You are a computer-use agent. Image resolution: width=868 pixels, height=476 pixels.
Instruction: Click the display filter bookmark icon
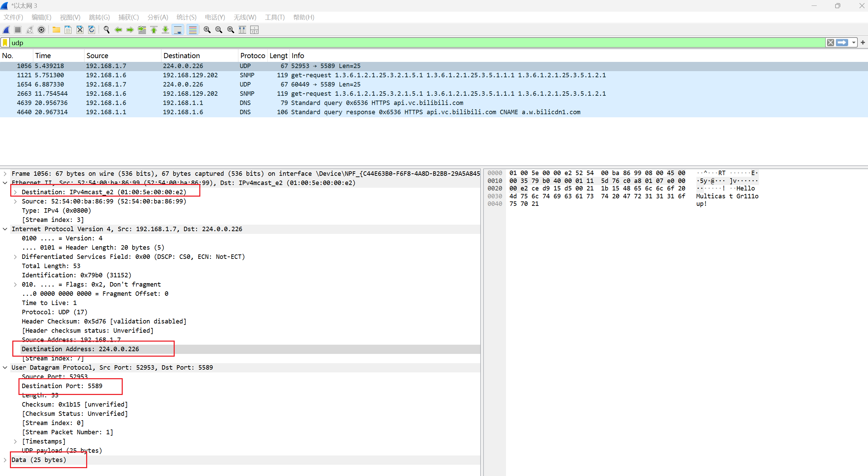[x=5, y=42]
